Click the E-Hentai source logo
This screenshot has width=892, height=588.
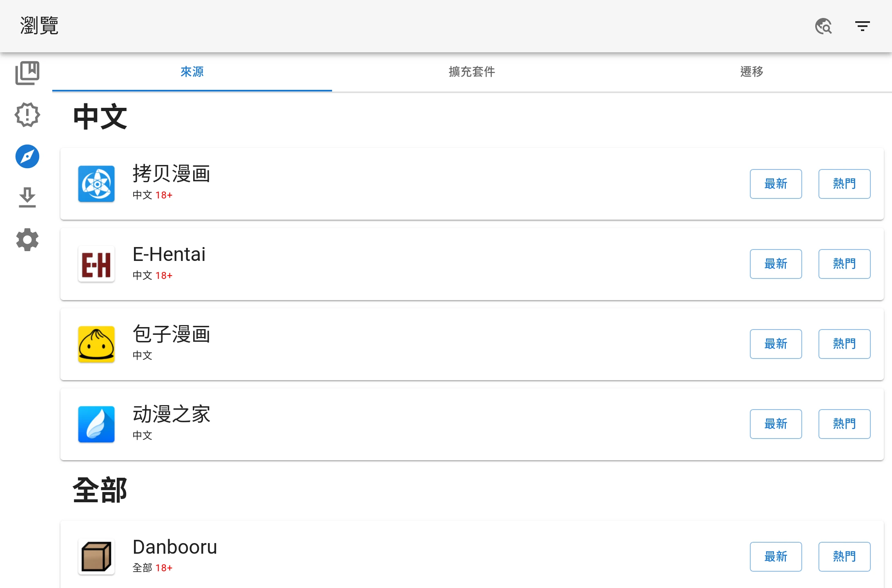pos(96,264)
